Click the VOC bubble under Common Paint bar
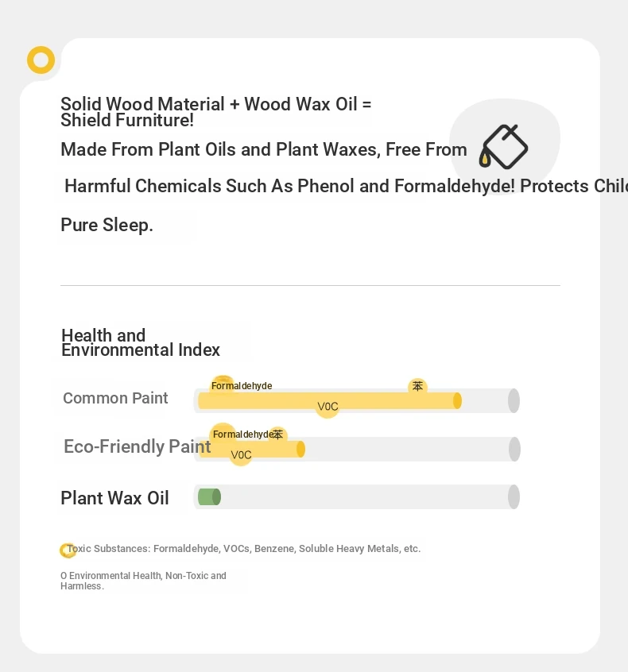 (328, 406)
